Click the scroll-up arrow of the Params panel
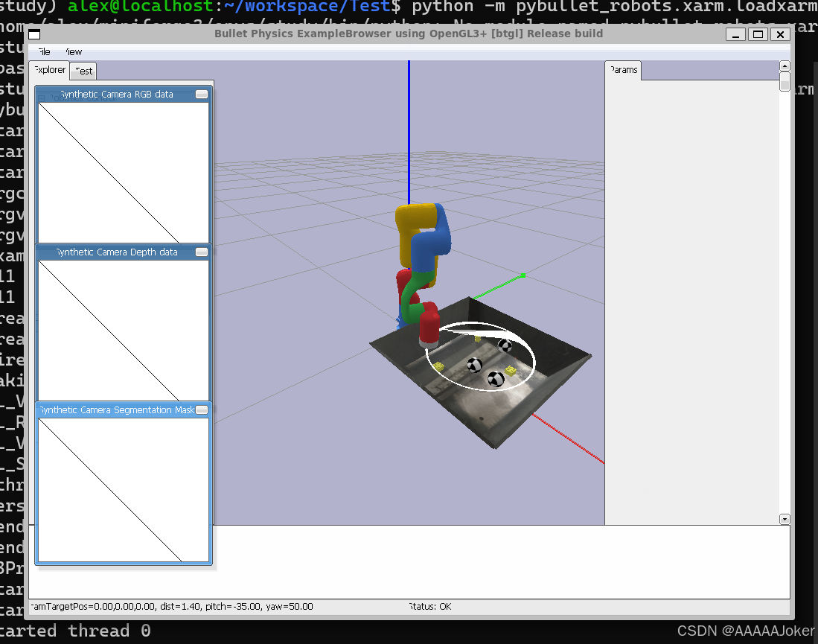 tap(785, 66)
